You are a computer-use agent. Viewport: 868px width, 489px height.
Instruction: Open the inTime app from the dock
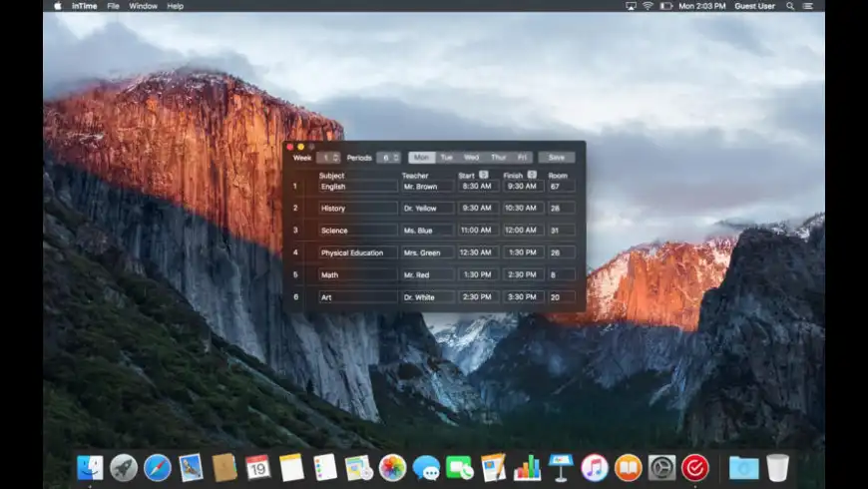coord(694,467)
